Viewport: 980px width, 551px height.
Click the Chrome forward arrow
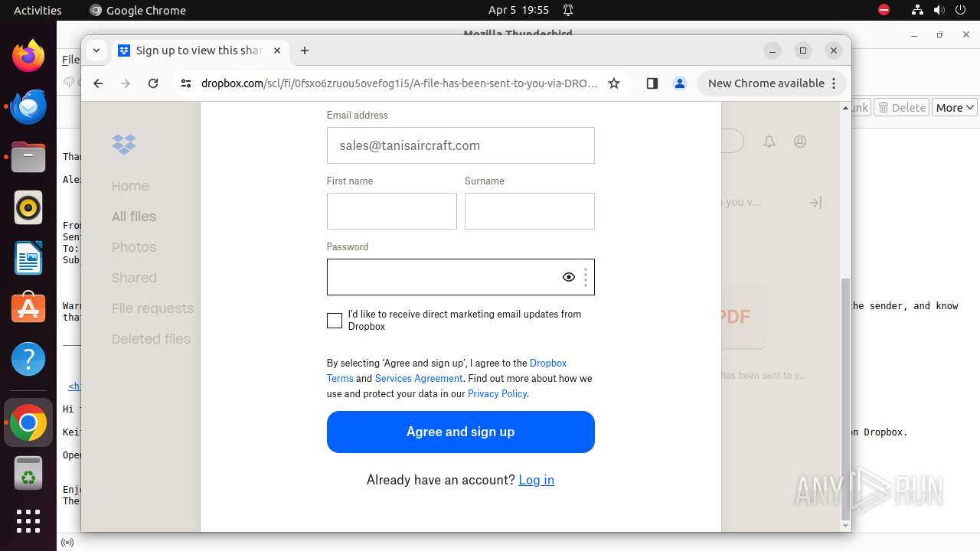[126, 83]
